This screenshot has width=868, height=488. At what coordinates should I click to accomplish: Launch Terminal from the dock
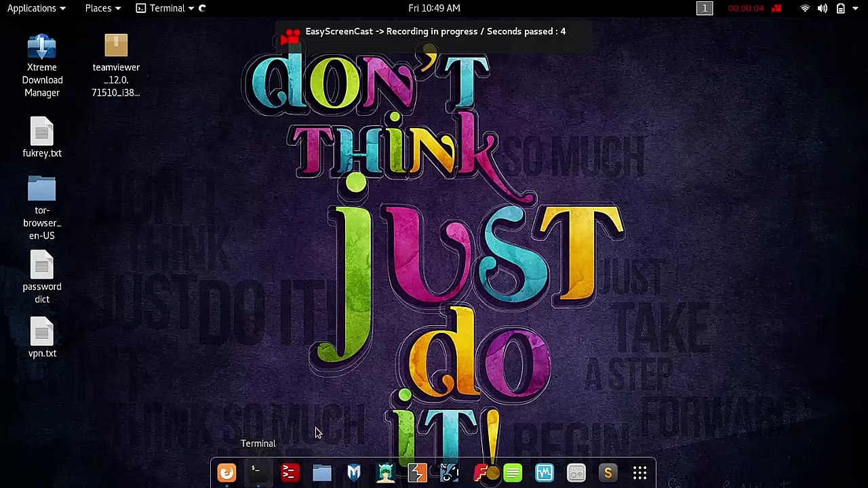(257, 472)
